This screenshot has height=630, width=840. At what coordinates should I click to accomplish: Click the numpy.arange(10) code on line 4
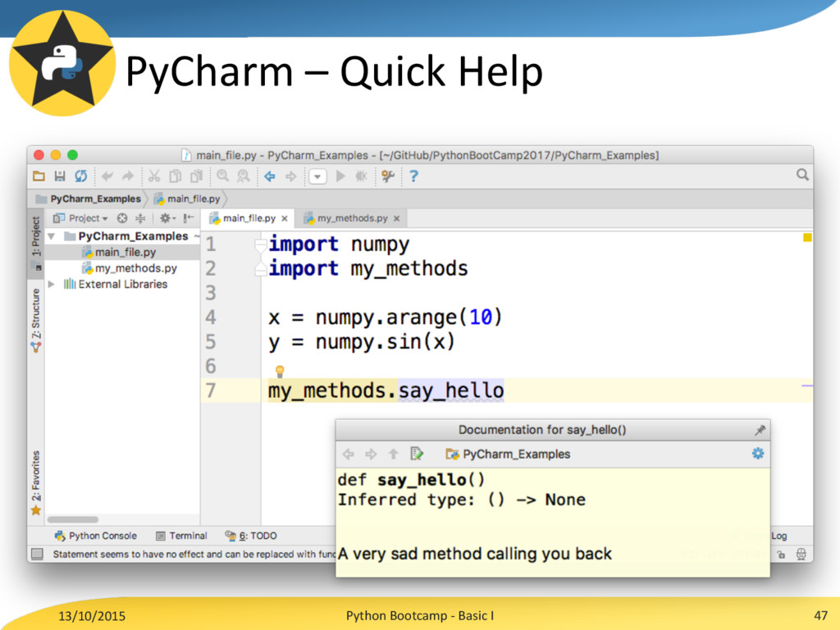coord(409,317)
